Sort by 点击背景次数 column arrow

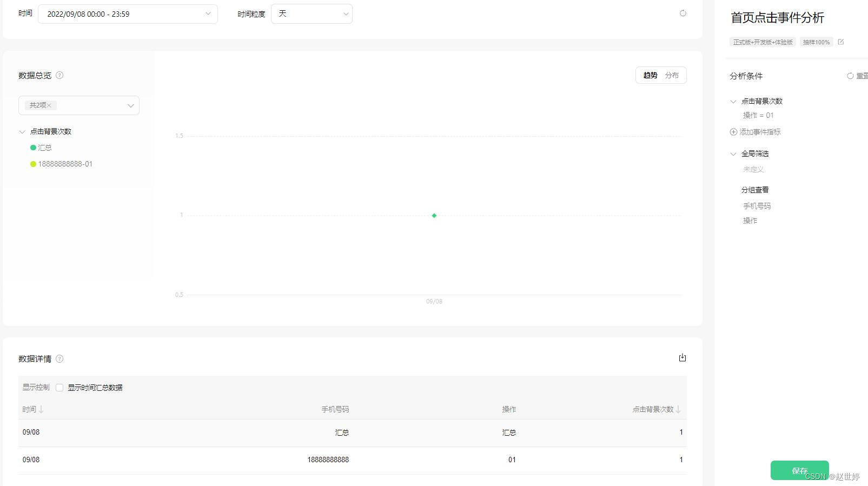pos(678,410)
